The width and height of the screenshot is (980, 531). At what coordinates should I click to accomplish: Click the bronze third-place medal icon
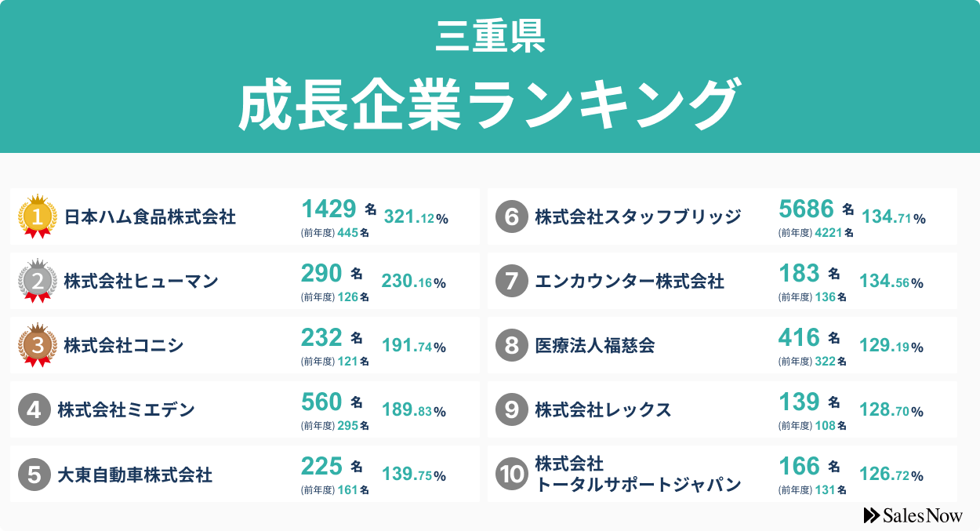(38, 345)
